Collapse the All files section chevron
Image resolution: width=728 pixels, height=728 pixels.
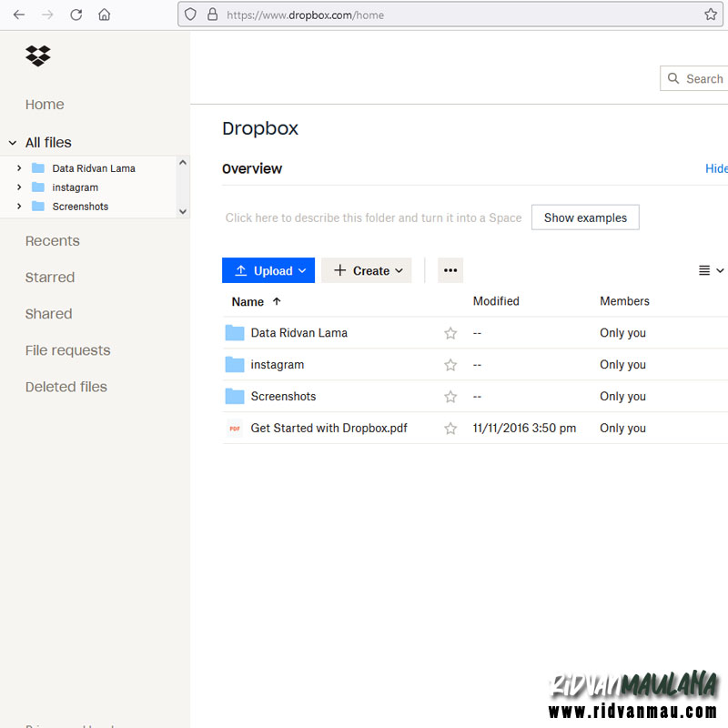coord(13,143)
